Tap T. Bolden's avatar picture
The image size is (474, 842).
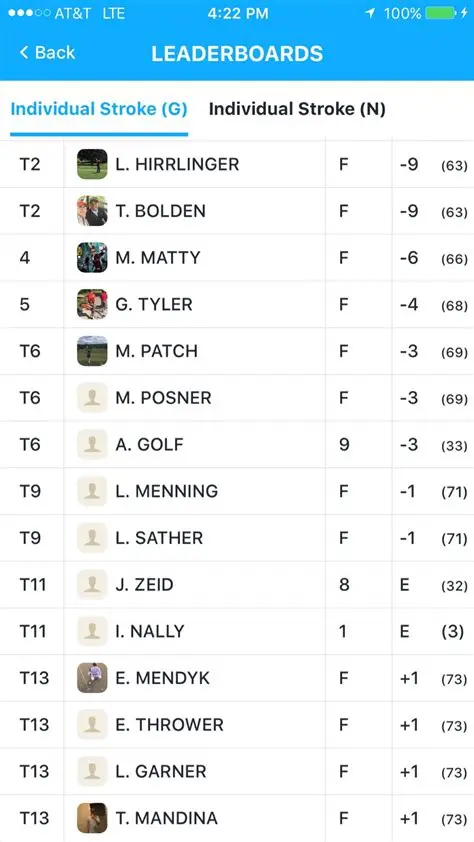[x=92, y=211]
